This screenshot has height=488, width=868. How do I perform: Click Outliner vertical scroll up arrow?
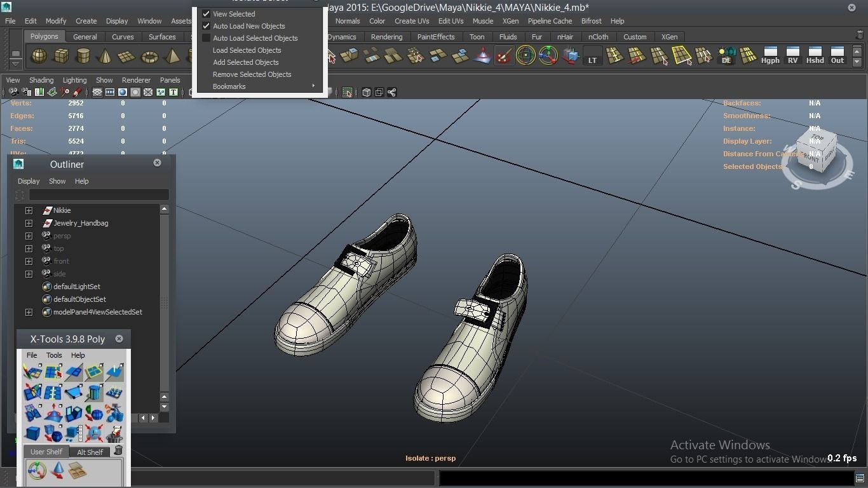(x=165, y=208)
